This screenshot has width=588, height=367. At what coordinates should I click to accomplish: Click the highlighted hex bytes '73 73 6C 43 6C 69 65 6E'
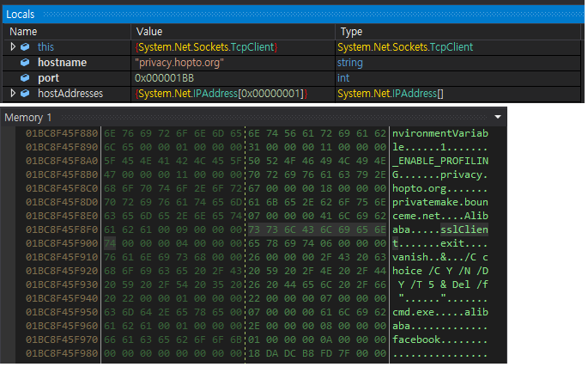pos(317,229)
